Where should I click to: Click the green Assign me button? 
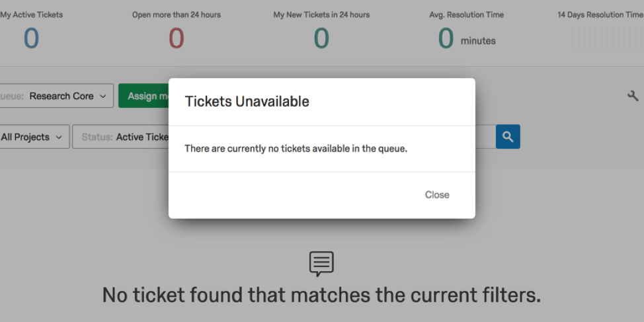click(143, 96)
